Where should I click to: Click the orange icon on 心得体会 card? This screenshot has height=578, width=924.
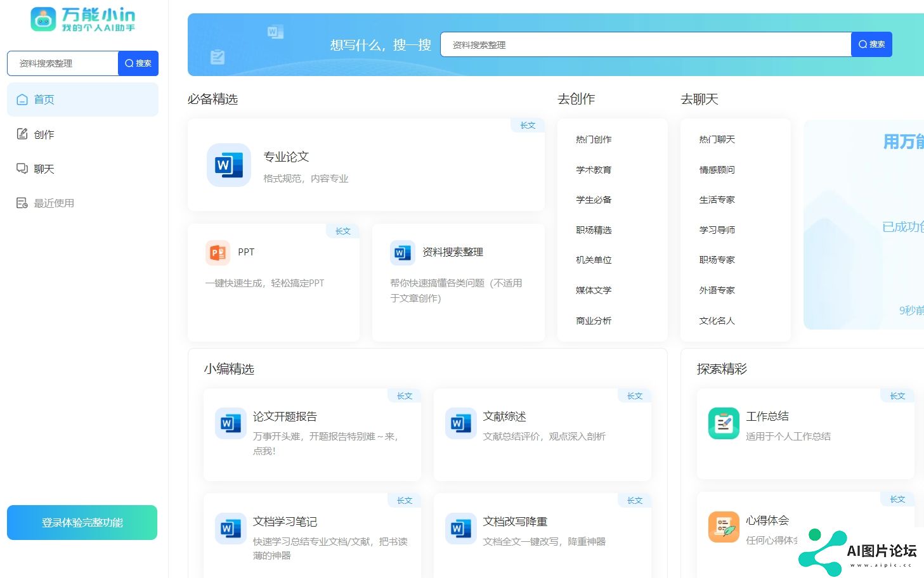(724, 527)
